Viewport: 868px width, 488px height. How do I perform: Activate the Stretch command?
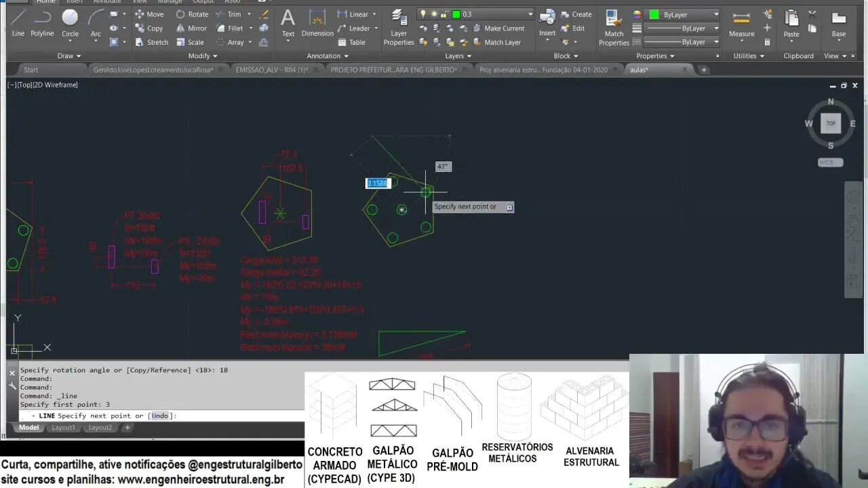tap(151, 42)
